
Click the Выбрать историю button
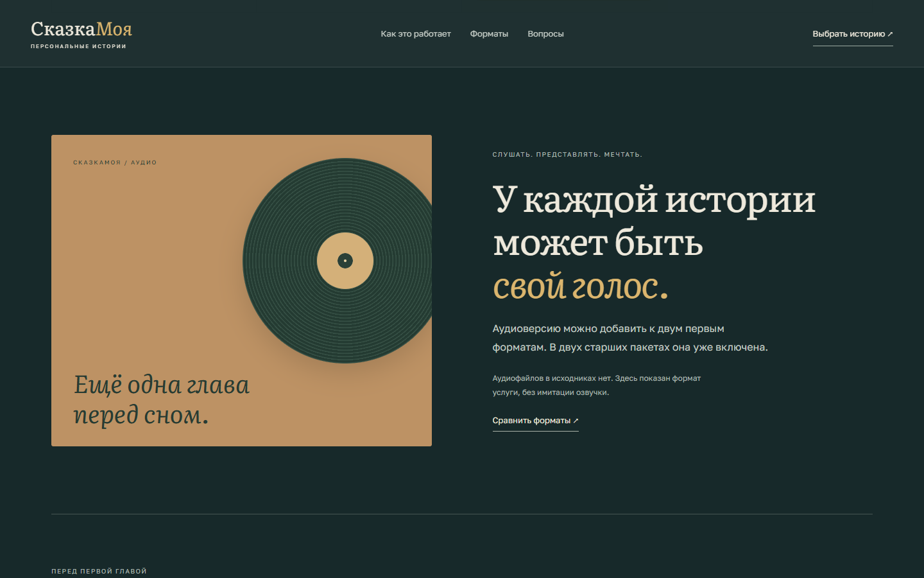[853, 34]
